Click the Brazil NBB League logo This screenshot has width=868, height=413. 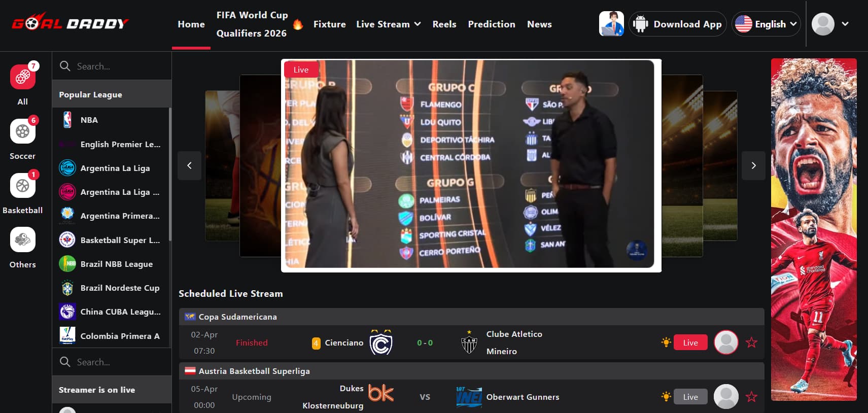67,264
